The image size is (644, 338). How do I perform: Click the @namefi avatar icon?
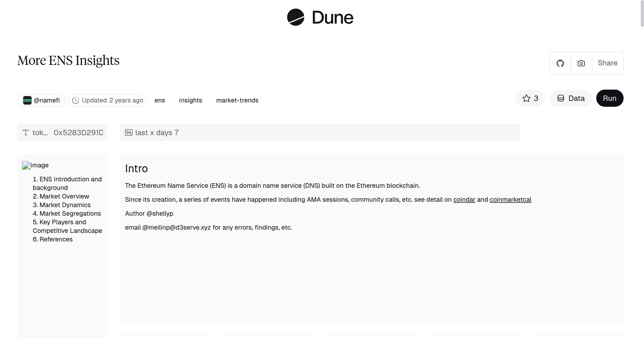click(28, 100)
